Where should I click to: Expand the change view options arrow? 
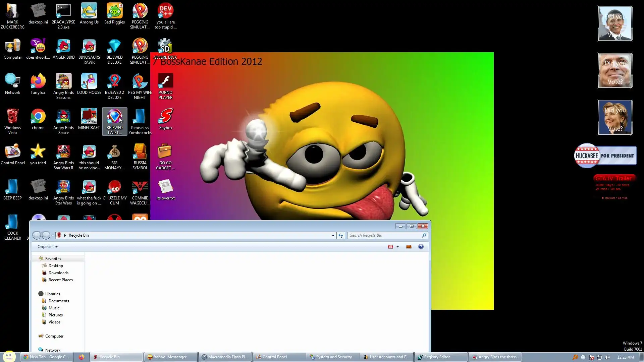click(397, 247)
